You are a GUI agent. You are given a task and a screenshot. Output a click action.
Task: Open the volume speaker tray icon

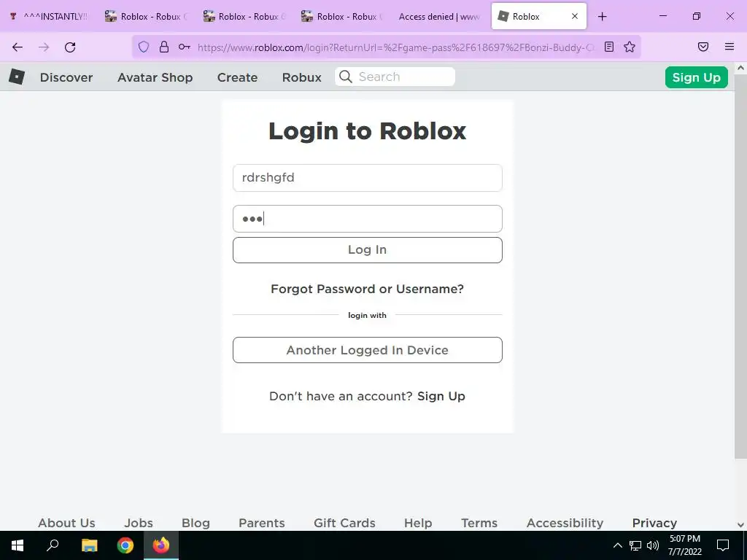[x=653, y=545]
